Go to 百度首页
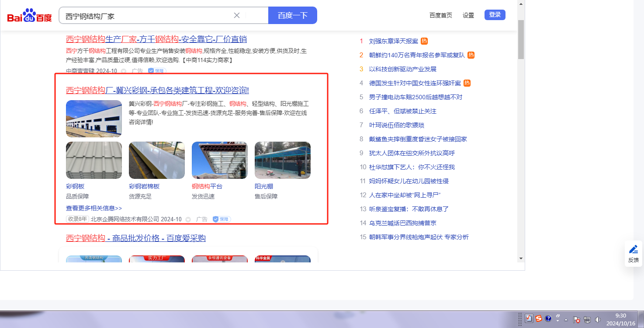 (x=440, y=15)
